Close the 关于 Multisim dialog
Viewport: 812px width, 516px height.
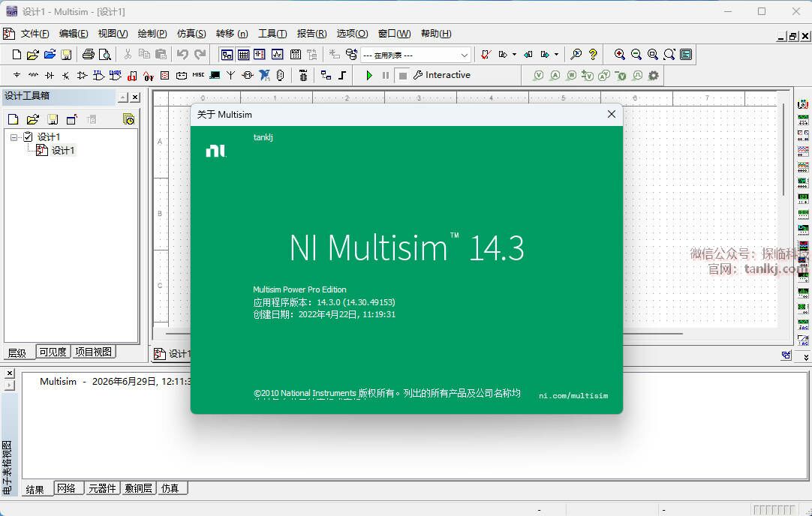point(612,114)
